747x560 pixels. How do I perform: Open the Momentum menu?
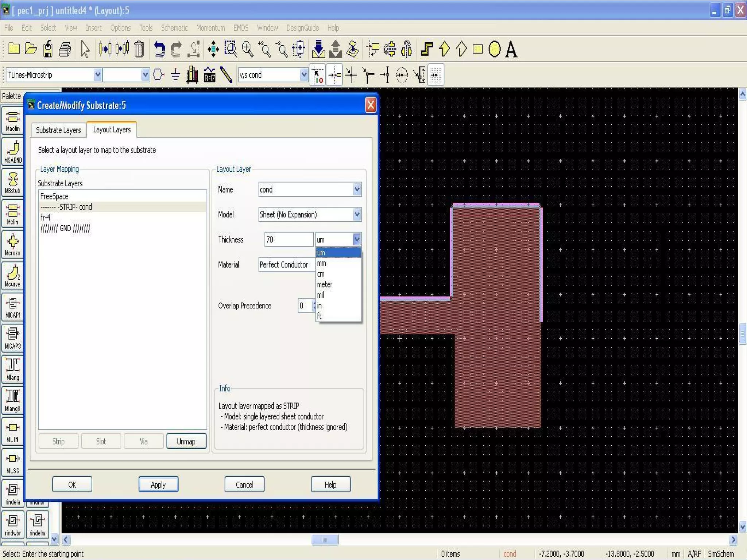pos(210,28)
